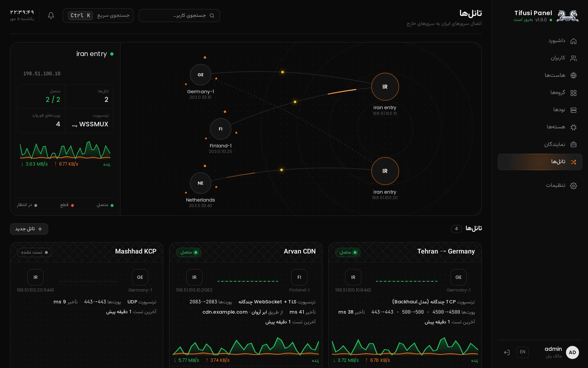The width and height of the screenshot is (588, 368).
Task: Click the iran entry traffic sparkline chart
Action: [65, 150]
